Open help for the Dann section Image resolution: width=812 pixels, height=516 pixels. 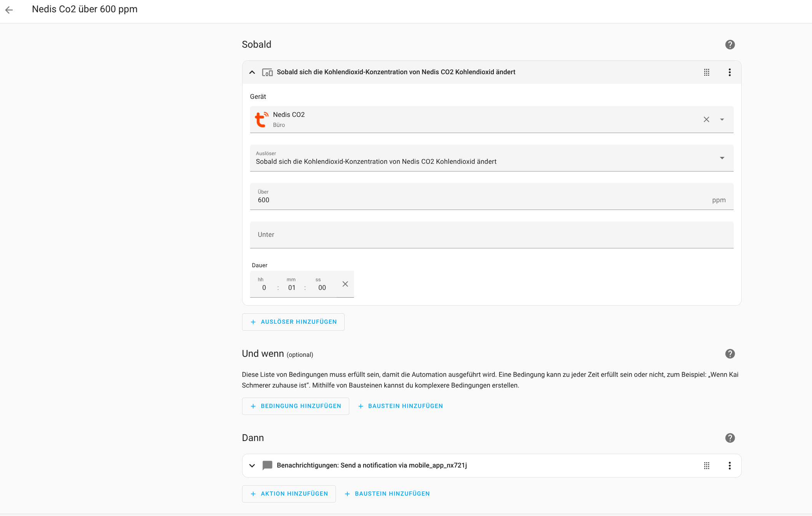click(730, 438)
